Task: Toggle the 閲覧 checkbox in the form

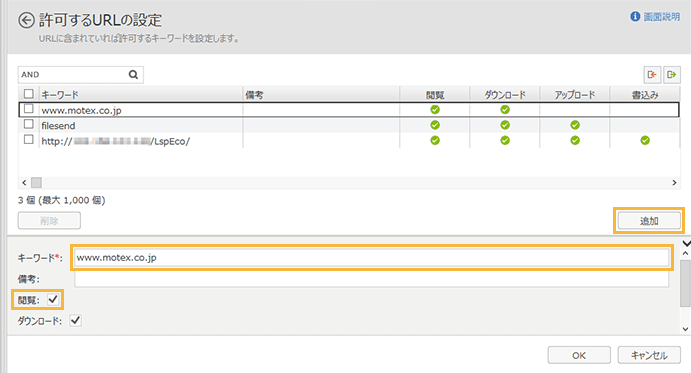Action: (53, 300)
